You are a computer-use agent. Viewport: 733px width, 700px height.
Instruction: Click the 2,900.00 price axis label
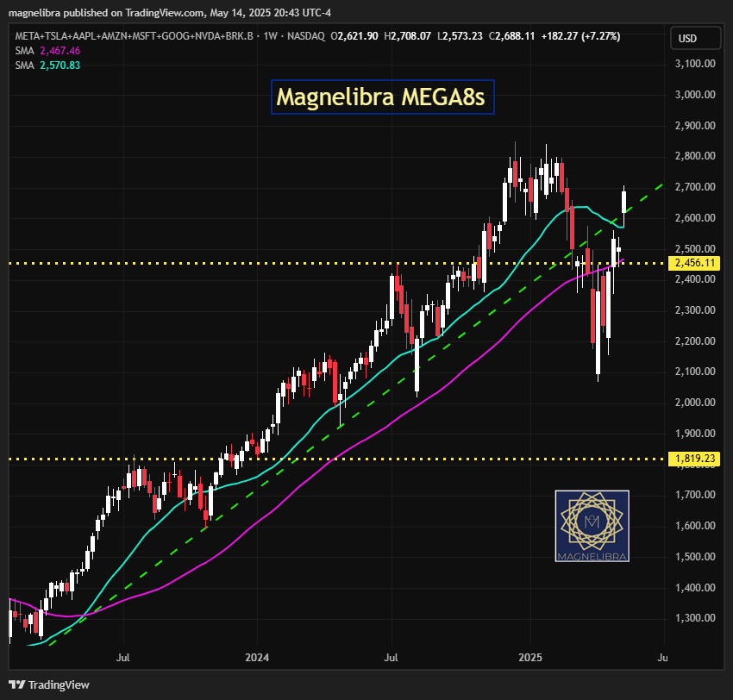tap(695, 125)
